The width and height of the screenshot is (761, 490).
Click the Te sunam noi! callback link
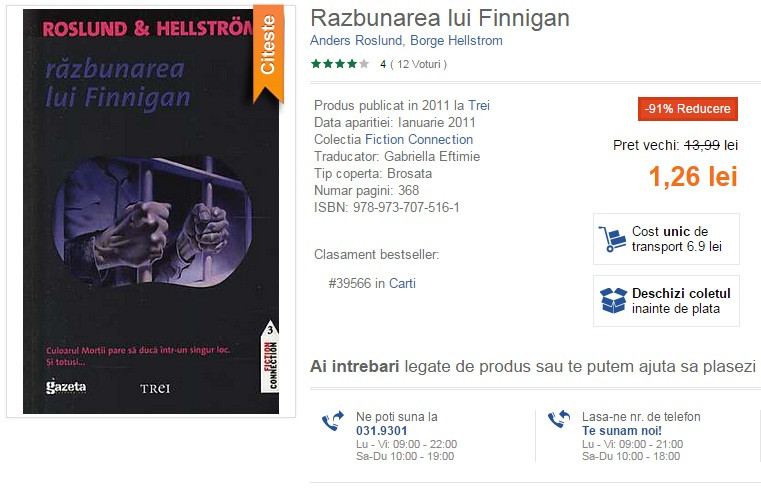tap(622, 431)
